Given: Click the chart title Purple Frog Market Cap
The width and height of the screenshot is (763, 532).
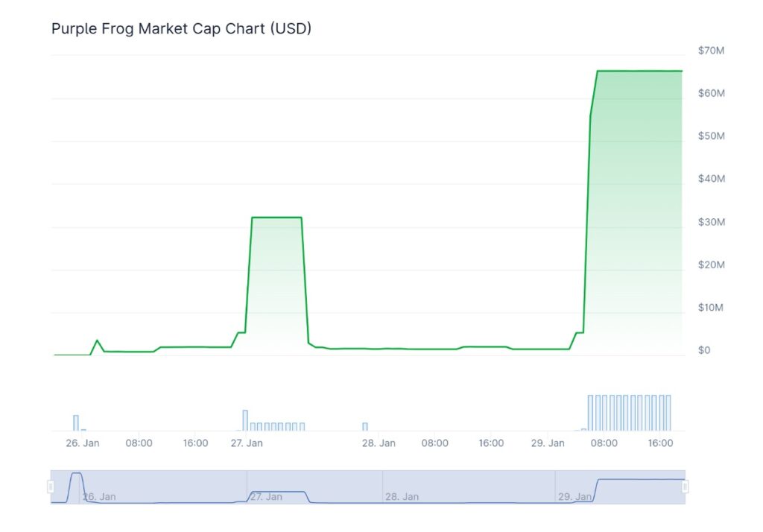Looking at the screenshot, I should tap(181, 29).
